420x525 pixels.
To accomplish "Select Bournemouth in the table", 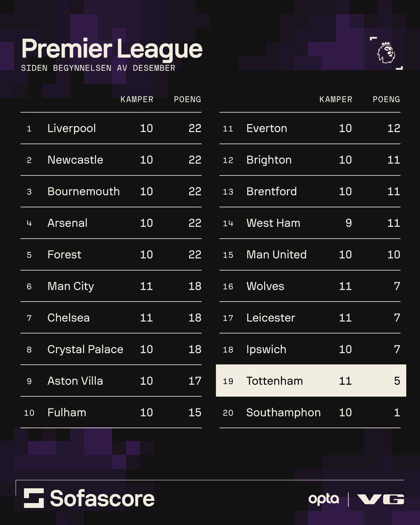I will click(84, 191).
